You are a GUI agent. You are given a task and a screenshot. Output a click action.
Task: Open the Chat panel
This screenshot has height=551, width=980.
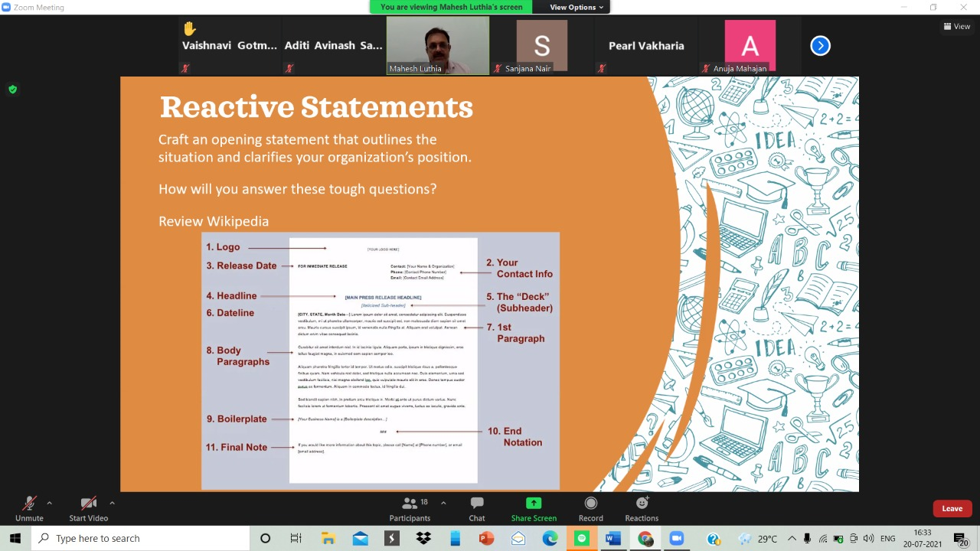477,508
